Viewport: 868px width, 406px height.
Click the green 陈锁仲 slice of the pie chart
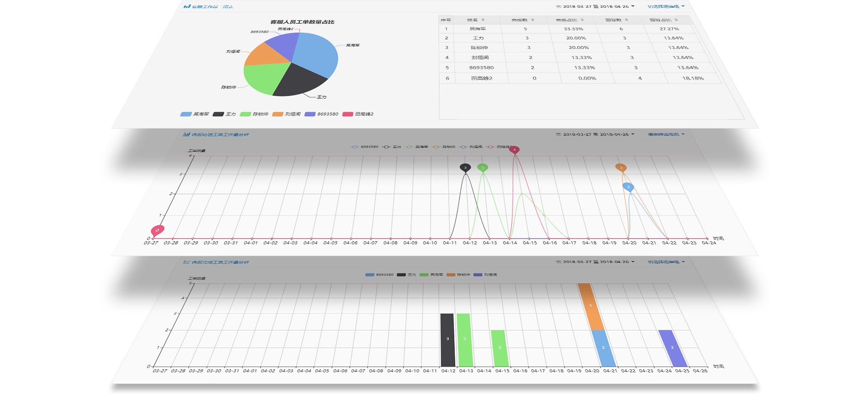click(266, 77)
